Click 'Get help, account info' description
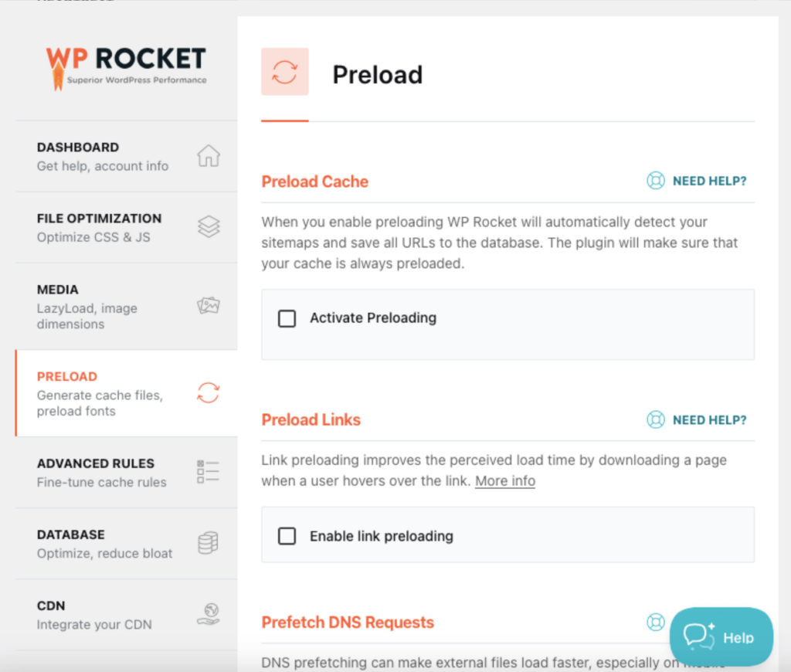Screen dimensions: 791x672 103,166
